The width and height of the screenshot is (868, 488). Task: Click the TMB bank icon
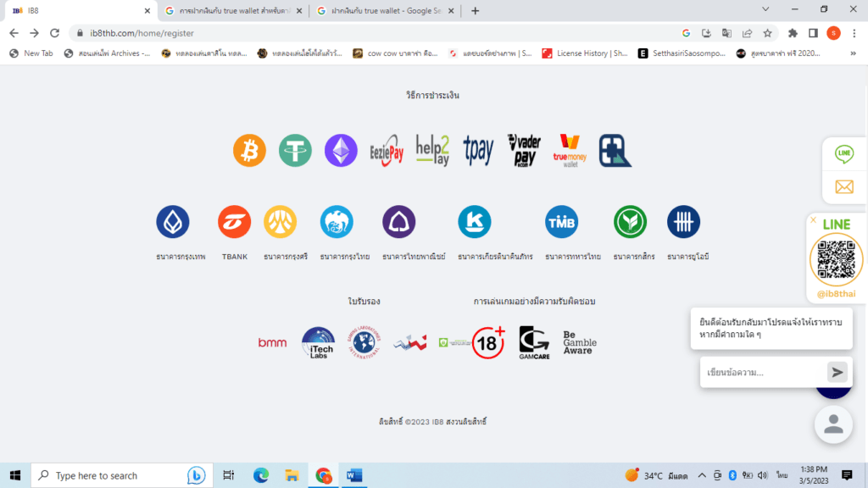click(561, 222)
